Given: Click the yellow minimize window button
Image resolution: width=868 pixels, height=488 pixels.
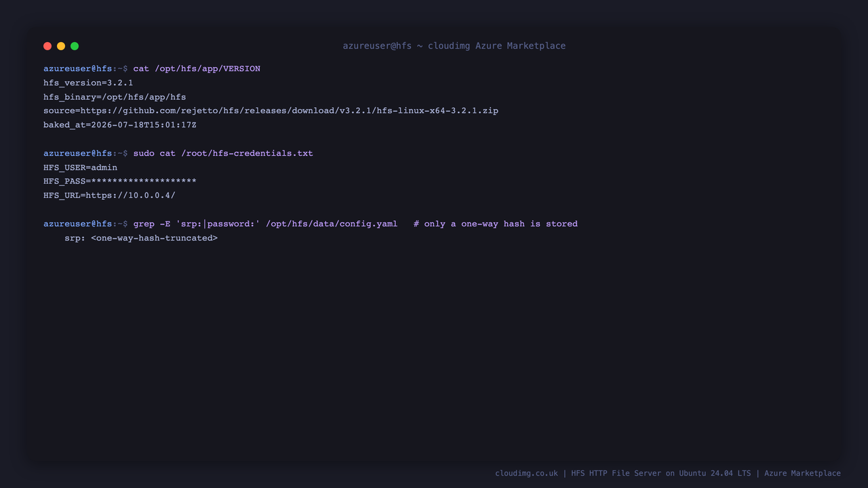Looking at the screenshot, I should 61,46.
